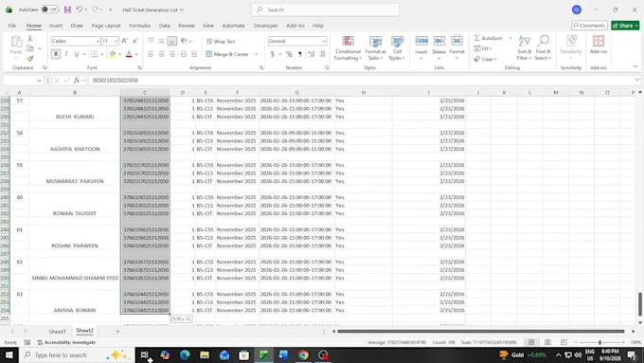Open the Windows Start menu
The height and width of the screenshot is (363, 644).
(9, 354)
